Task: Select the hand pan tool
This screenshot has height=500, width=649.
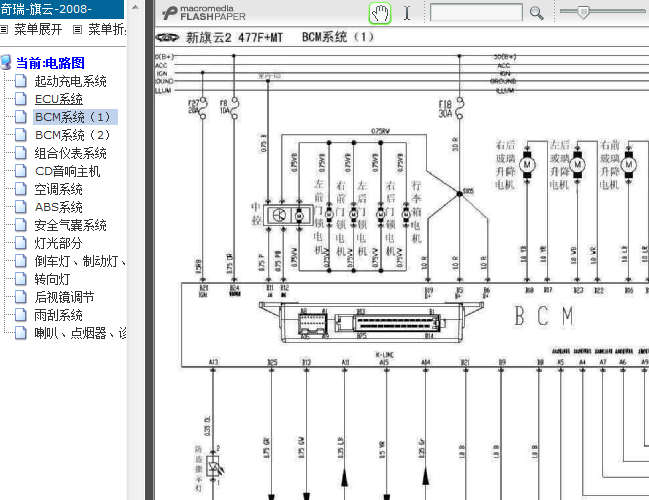Action: tap(380, 13)
